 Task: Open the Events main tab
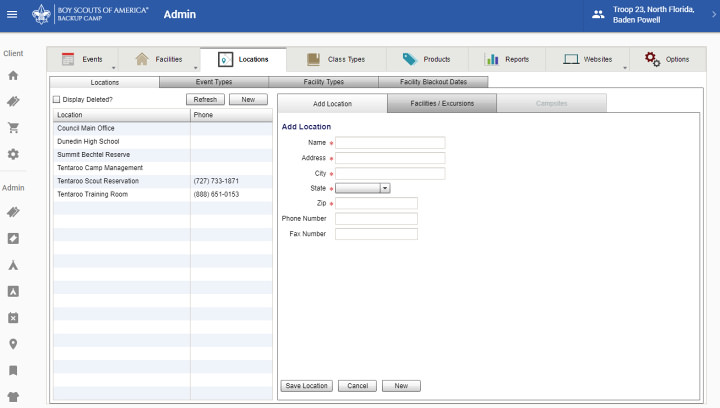tap(83, 59)
